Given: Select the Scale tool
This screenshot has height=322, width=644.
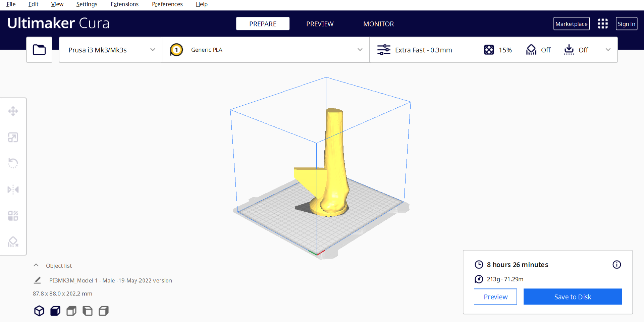Looking at the screenshot, I should tap(13, 137).
